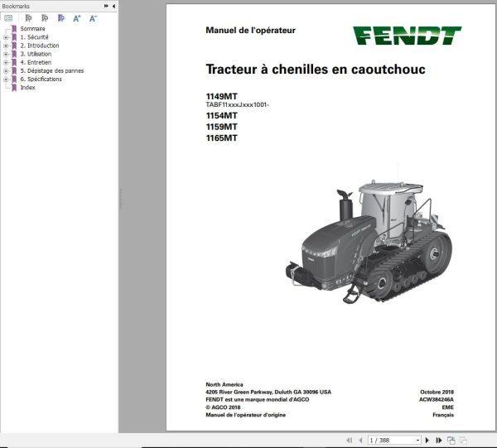This screenshot has width=497, height=448.
Task: Click the North America text
Action: tap(224, 384)
